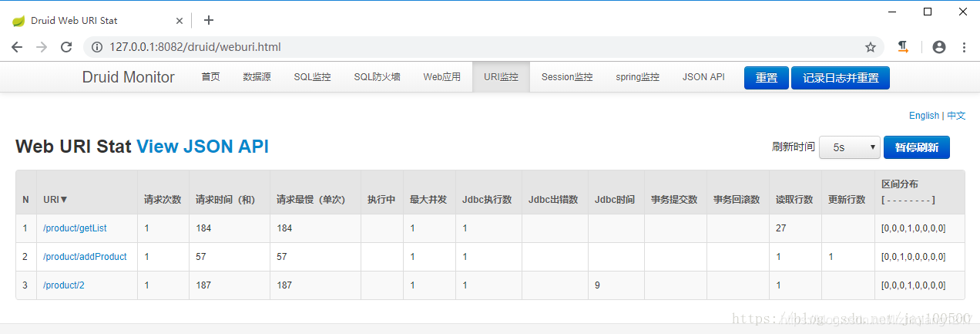Image resolution: width=980 pixels, height=334 pixels.
Task: Open the View JSON API link
Action: pos(203,147)
